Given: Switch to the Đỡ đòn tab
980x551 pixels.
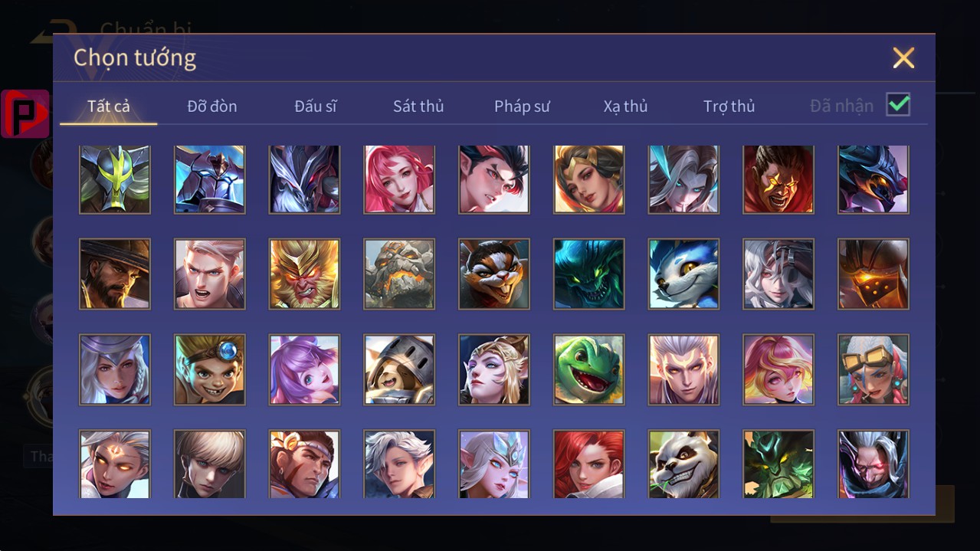Looking at the screenshot, I should point(212,107).
